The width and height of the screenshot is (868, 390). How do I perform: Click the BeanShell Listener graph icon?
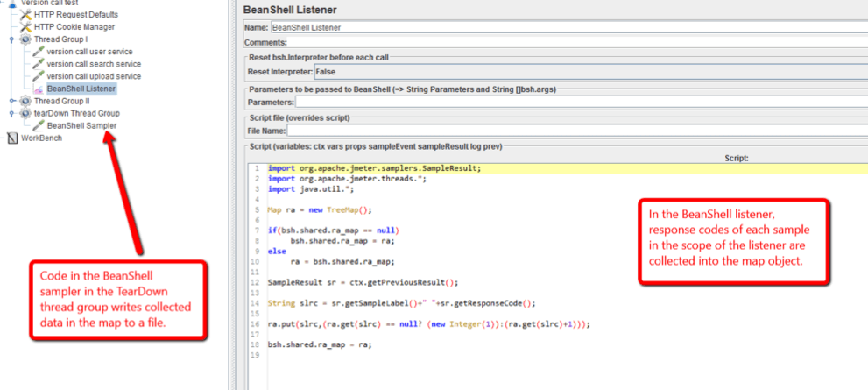[39, 89]
